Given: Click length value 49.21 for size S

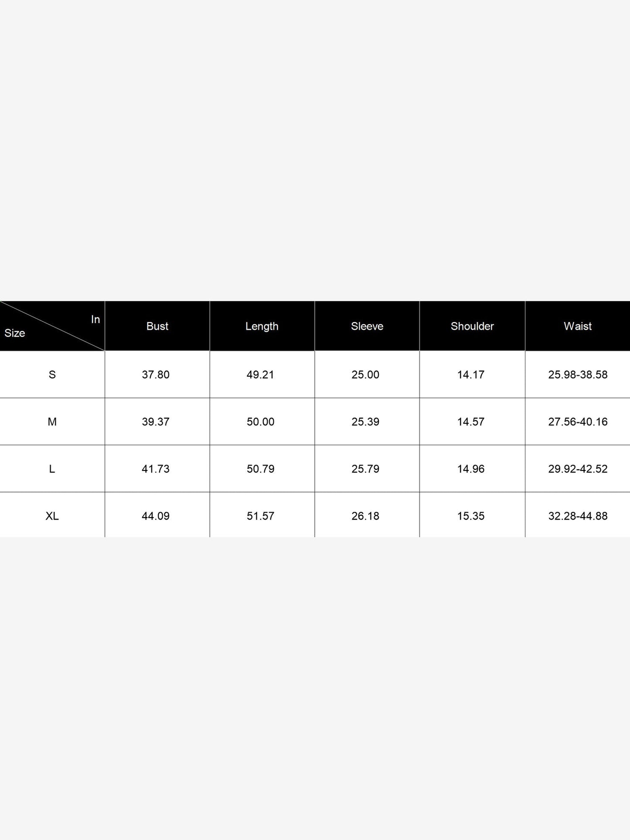Looking at the screenshot, I should [x=261, y=374].
